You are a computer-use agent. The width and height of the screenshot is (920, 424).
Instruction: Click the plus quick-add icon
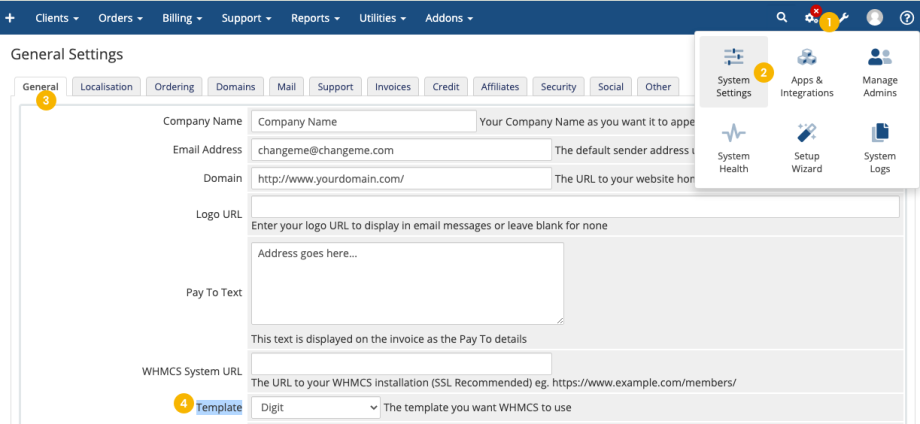point(9,18)
